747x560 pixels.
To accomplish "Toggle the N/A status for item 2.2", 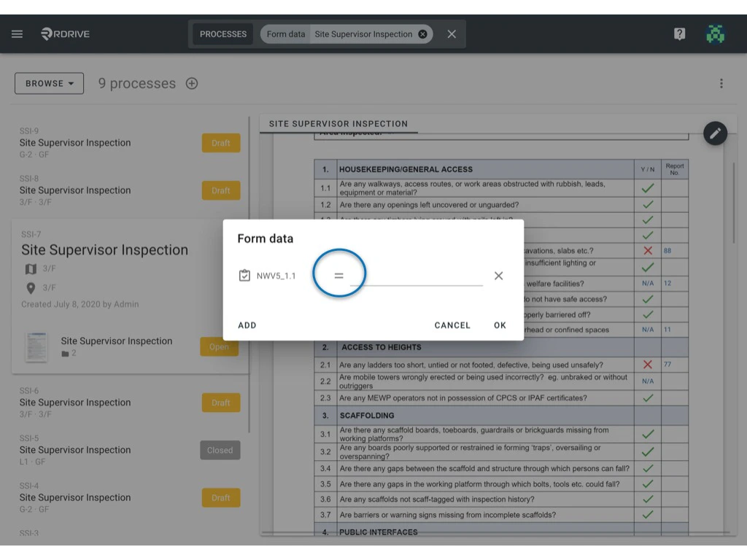I will coord(646,381).
